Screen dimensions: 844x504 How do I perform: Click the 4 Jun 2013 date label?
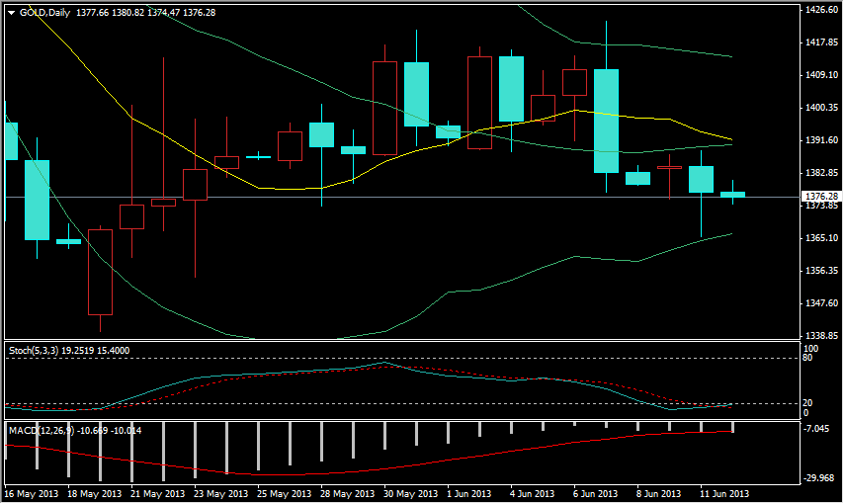pos(533,494)
